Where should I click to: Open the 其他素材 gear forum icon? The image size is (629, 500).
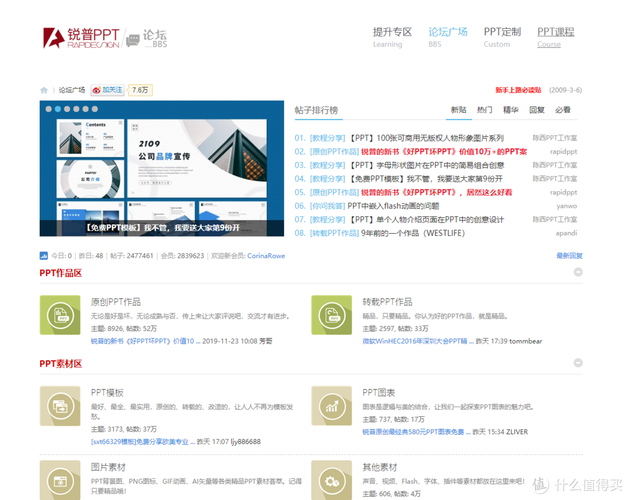(332, 480)
